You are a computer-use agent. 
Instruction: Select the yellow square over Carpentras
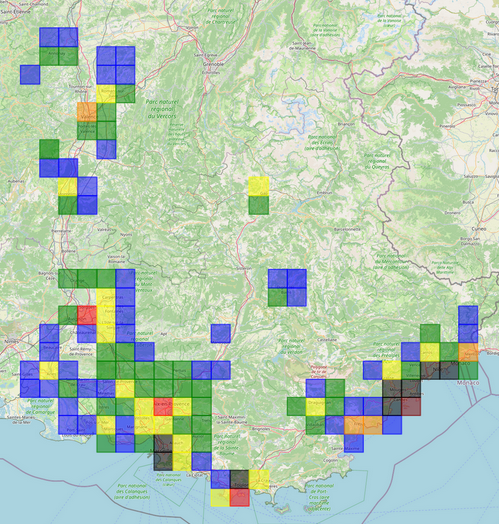click(106, 297)
